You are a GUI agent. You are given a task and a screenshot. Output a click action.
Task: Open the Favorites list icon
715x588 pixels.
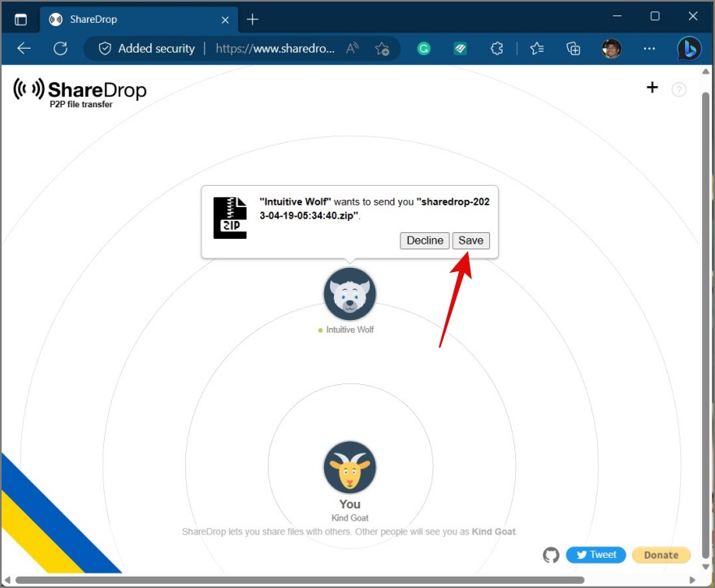(x=537, y=48)
